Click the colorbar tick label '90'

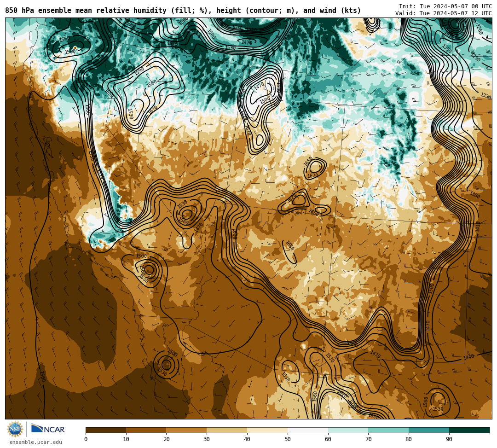coord(450,439)
